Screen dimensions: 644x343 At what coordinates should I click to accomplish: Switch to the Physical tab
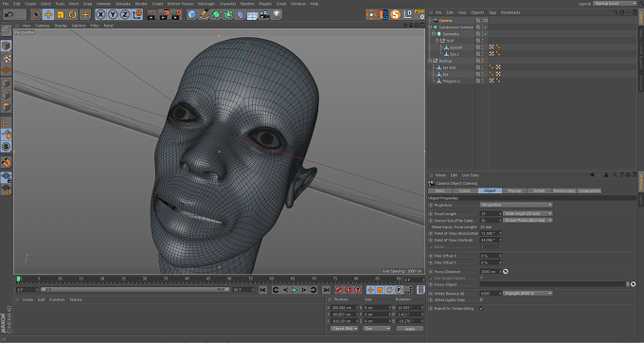514,191
